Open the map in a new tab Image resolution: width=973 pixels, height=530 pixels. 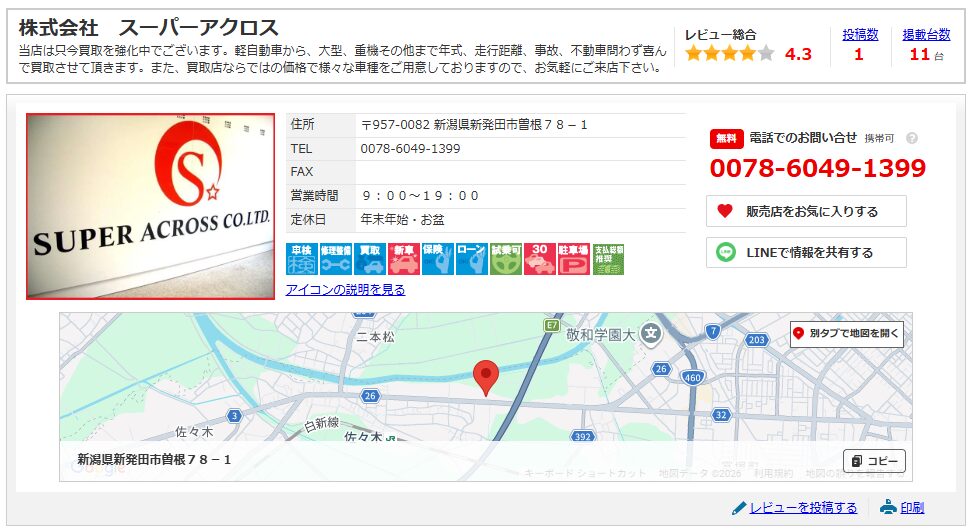point(846,334)
